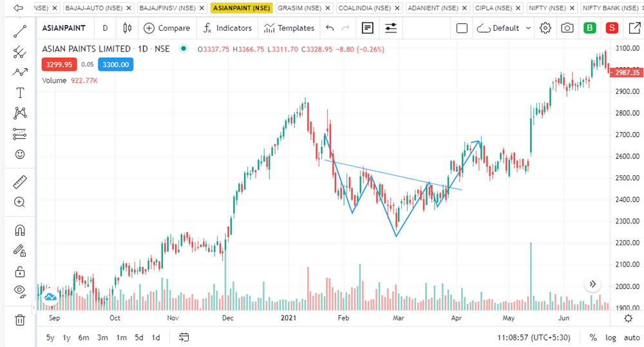This screenshot has height=347, width=644.
Task: Open the Default layout dropdown
Action: pos(504,28)
